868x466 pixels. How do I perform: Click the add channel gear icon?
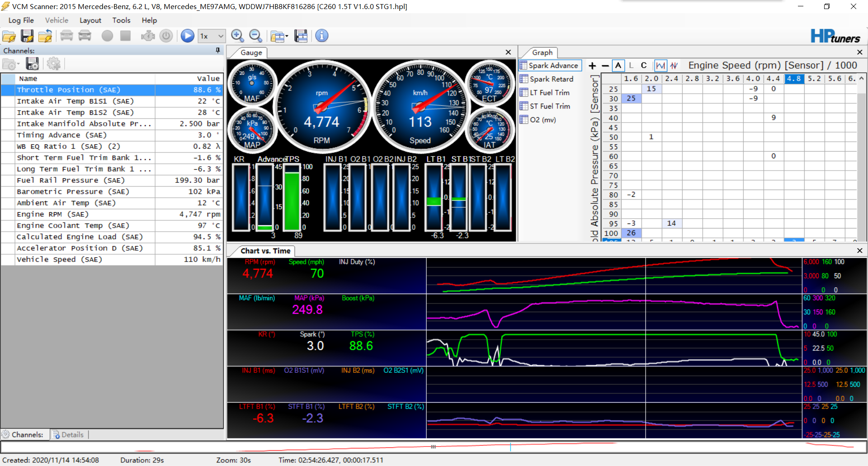[53, 64]
